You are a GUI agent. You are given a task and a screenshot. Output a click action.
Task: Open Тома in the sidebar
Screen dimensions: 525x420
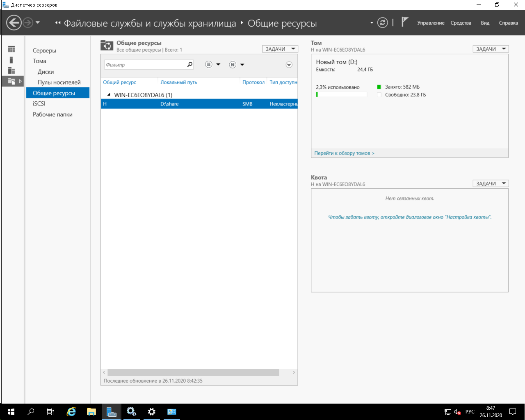coord(39,61)
